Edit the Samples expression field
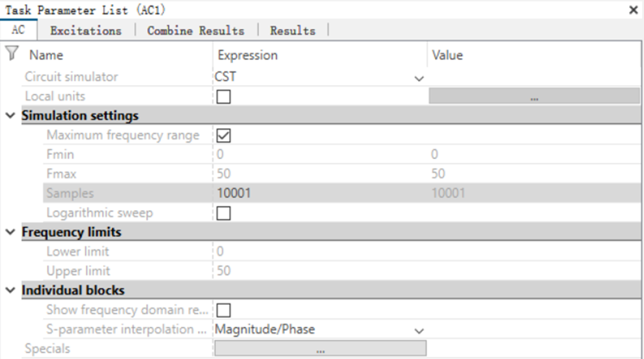This screenshot has height=359, width=644. click(320, 193)
